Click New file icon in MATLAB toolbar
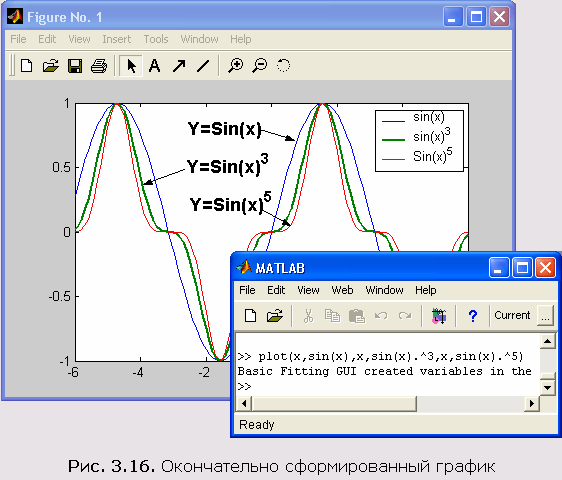Image resolution: width=562 pixels, height=480 pixels. pos(250,315)
